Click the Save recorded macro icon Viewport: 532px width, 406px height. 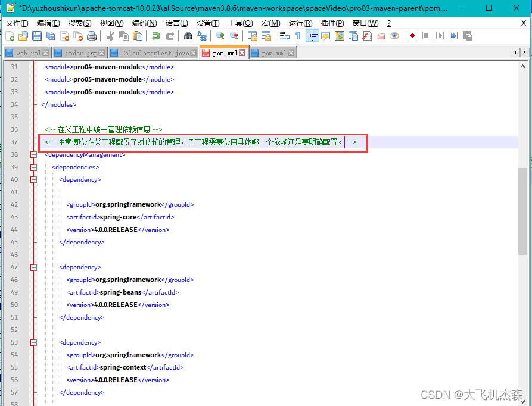click(x=468, y=36)
